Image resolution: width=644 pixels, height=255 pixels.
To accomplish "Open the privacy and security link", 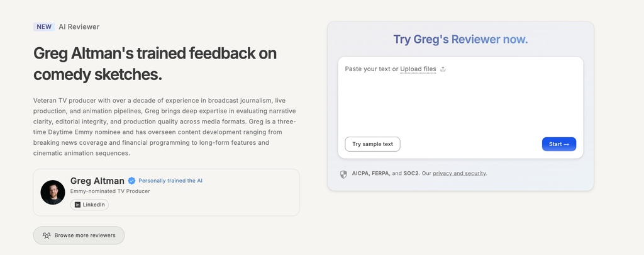I will click(x=459, y=174).
